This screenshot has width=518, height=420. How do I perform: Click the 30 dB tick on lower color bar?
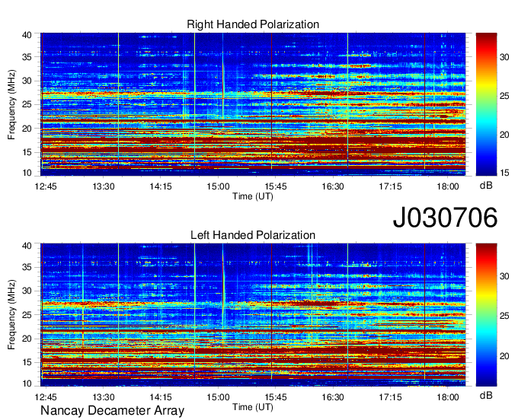[x=504, y=276]
